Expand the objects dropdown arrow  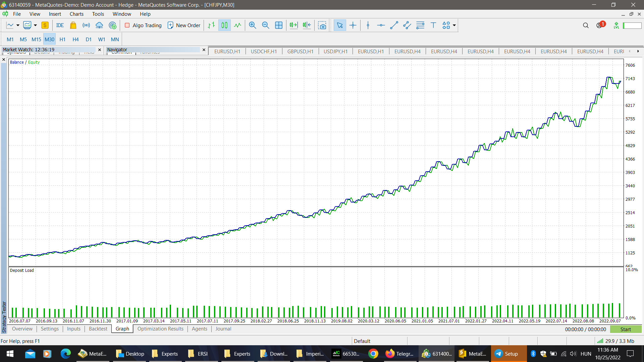tap(454, 25)
